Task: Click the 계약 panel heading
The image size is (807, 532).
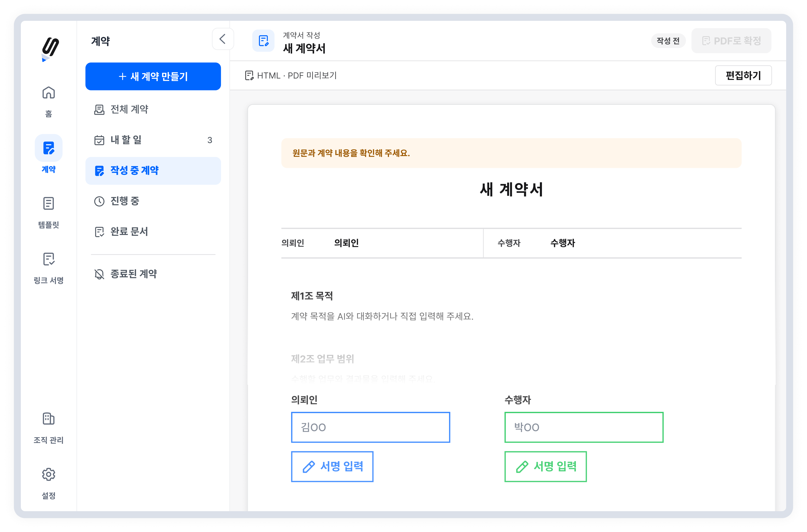Action: click(x=100, y=41)
